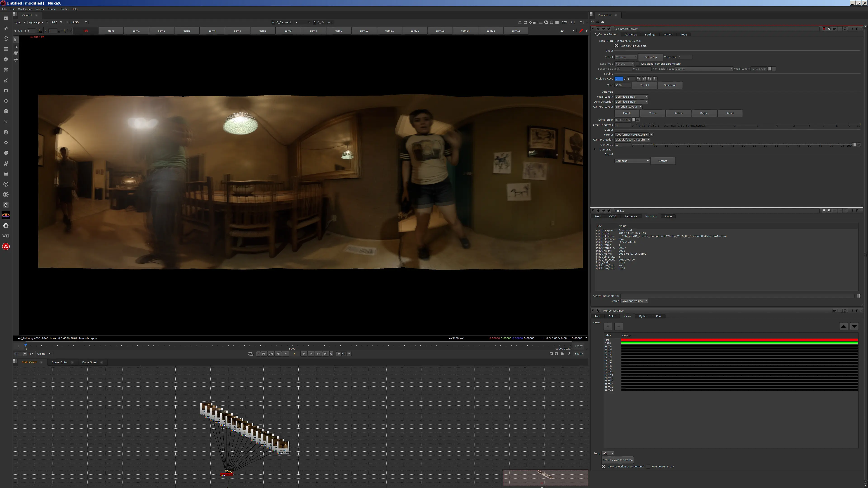Click the red left view colour bar

[x=739, y=340]
